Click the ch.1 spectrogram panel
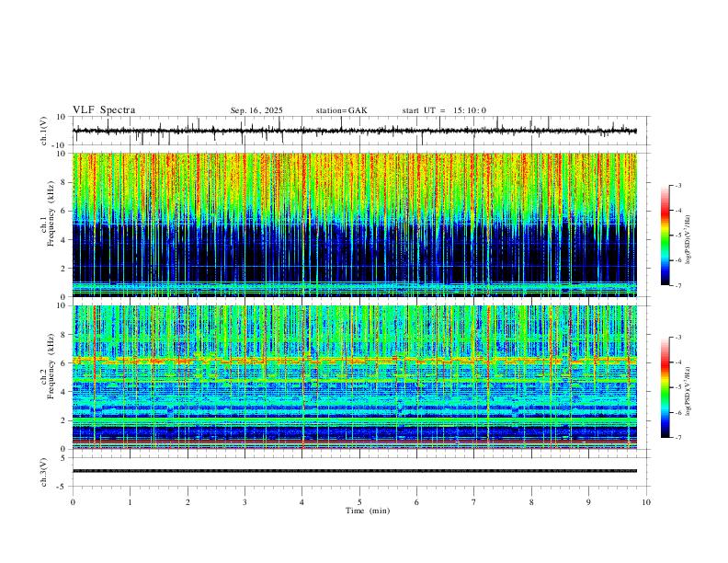728x563 pixels. pos(354,224)
